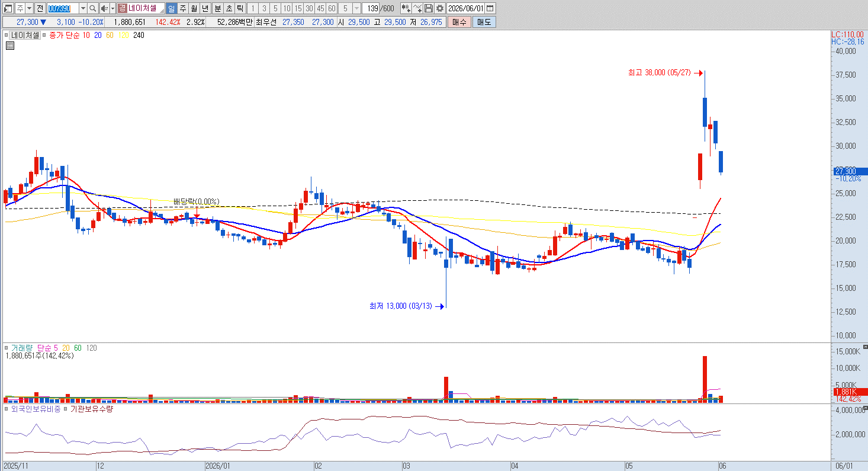Select the 10 interval button
The image size is (868, 471).
287,8
